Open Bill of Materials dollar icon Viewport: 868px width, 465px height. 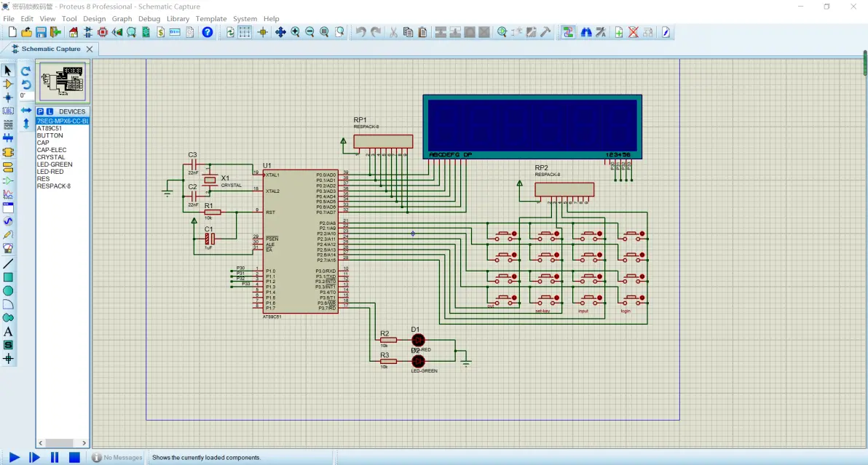point(160,32)
